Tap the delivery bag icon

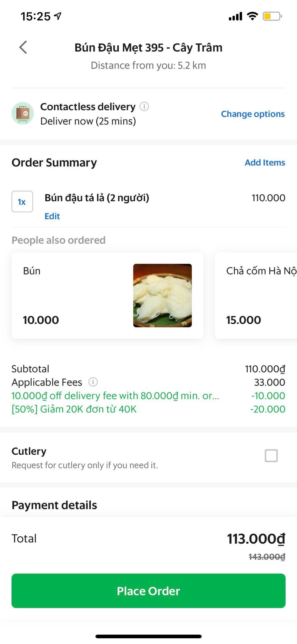pos(23,113)
